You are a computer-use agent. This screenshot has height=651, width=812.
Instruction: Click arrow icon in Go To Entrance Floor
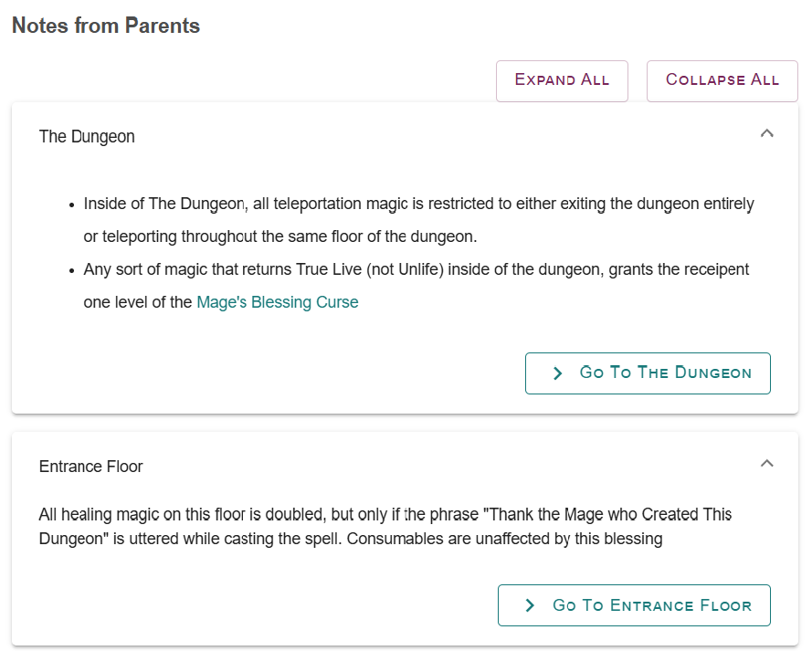531,605
